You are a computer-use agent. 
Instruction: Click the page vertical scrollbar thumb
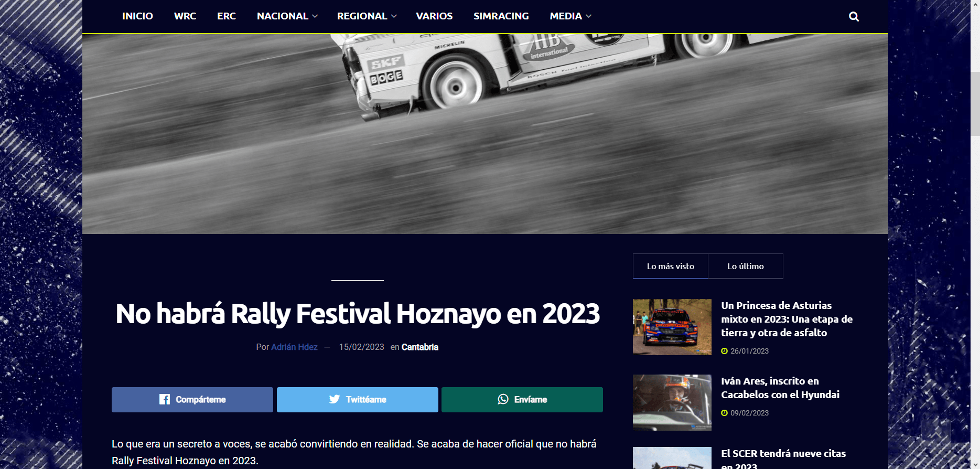[975, 104]
